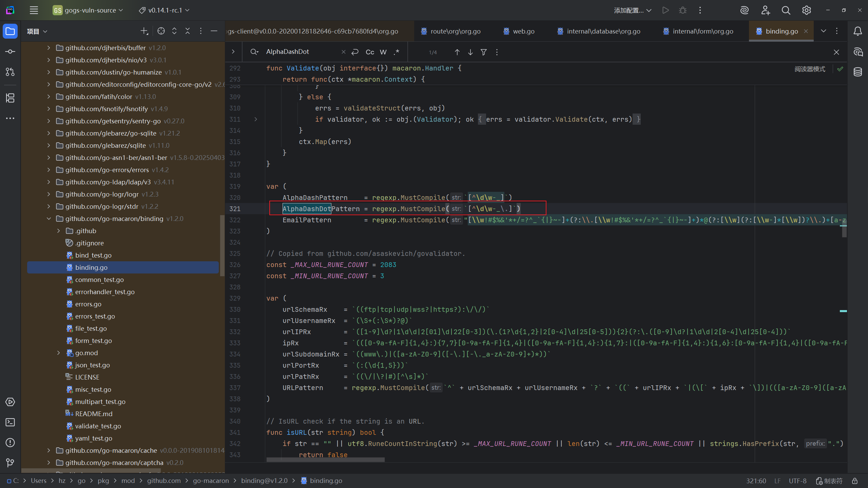Expand the go-macaron/cache folder
Screen dimensions: 868x488
click(x=49, y=450)
